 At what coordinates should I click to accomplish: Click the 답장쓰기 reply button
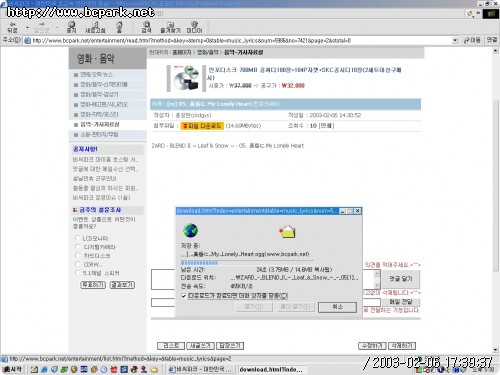(230, 346)
